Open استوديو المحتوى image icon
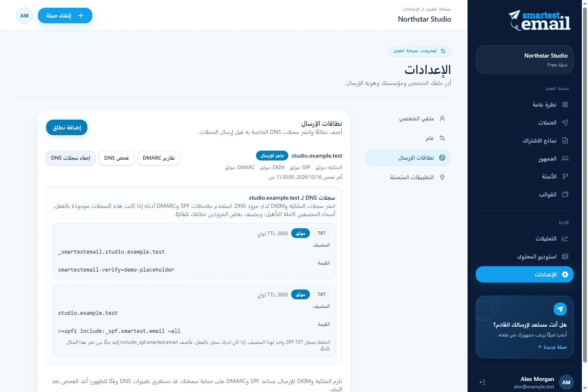588x392 pixels. 565,256
